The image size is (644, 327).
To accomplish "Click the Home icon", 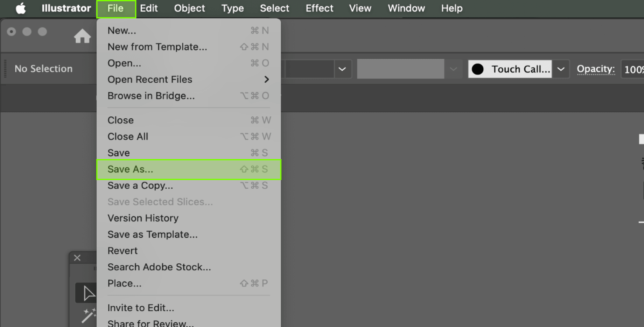I will point(82,36).
